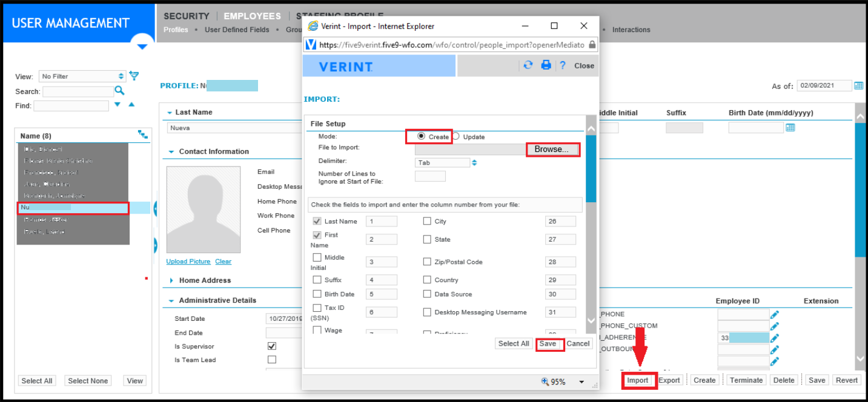The width and height of the screenshot is (868, 402).
Task: Switch to User Defined Fields tab
Action: 237,30
